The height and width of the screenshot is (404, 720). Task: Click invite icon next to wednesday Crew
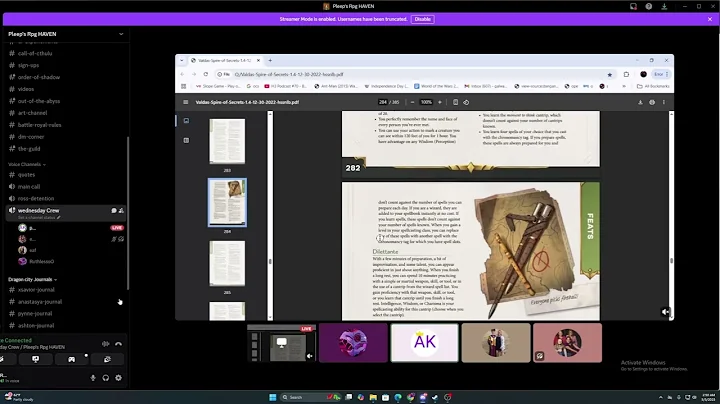click(121, 211)
